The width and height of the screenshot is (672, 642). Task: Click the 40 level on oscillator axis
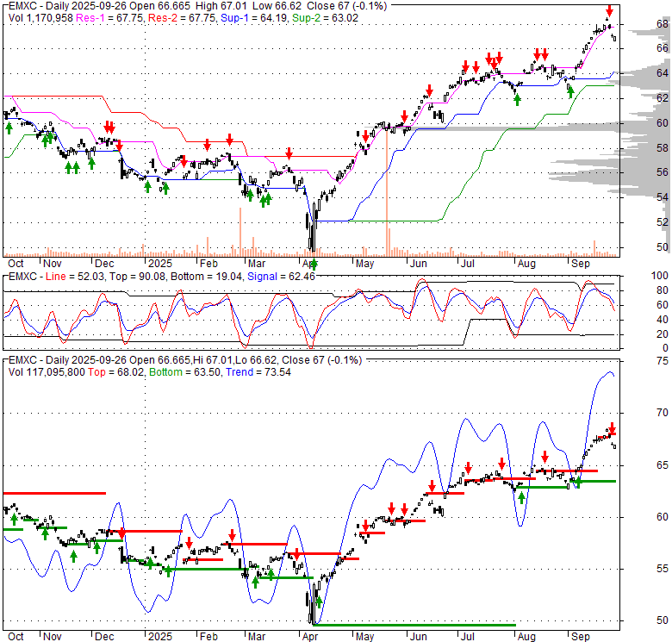click(x=663, y=320)
